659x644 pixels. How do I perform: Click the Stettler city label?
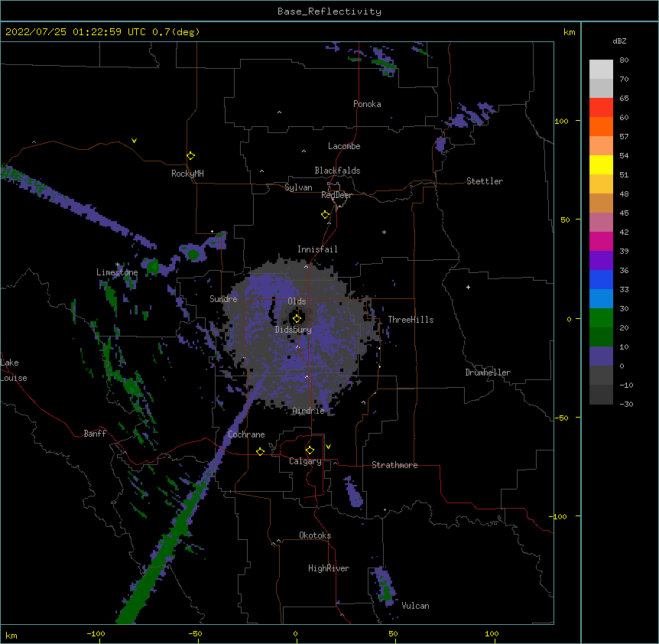point(485,181)
